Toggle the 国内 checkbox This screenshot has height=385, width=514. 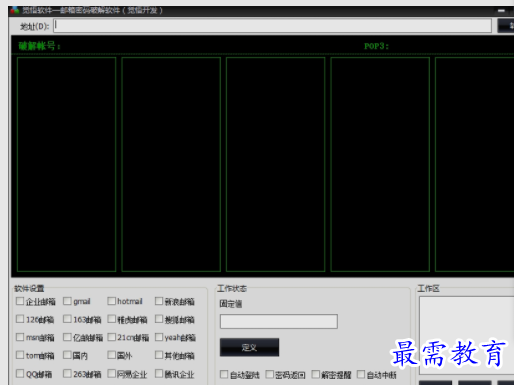[x=67, y=355]
